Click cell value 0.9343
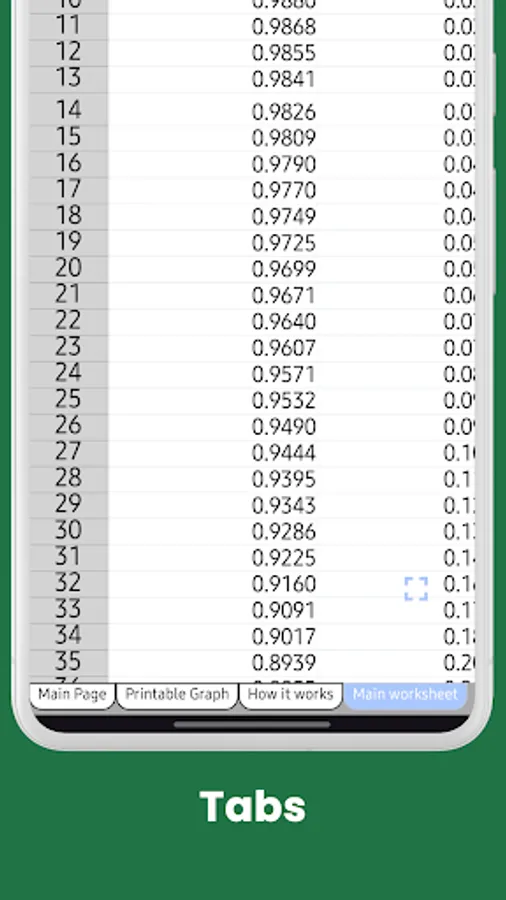Viewport: 506px width, 900px height. (x=284, y=506)
